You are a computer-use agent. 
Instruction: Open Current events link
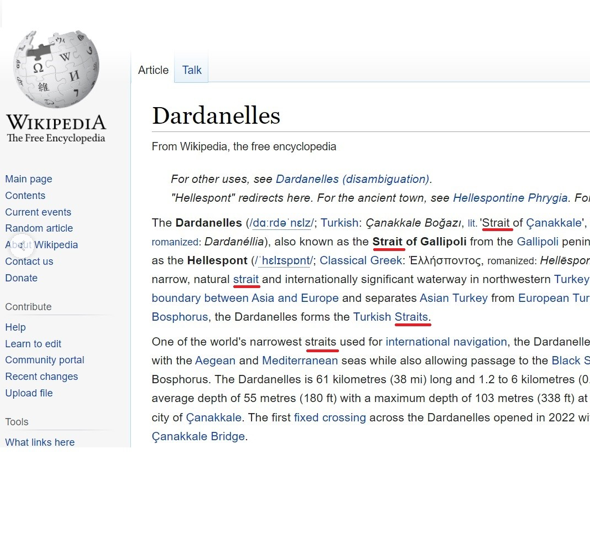coord(38,212)
